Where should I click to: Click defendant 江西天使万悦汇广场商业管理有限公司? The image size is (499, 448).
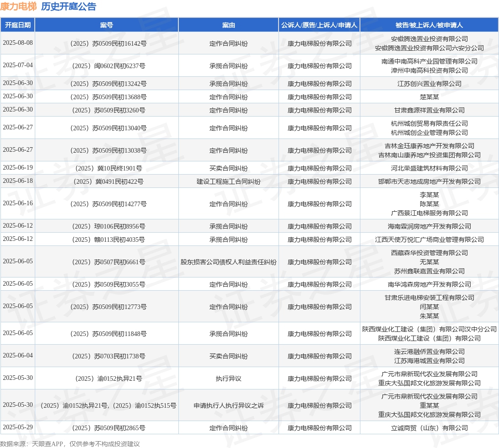click(x=429, y=240)
